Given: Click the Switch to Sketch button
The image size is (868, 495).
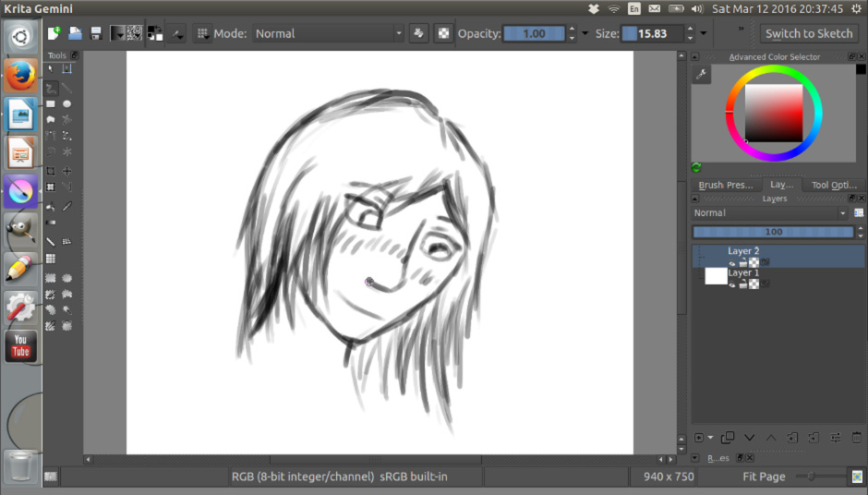Looking at the screenshot, I should (x=809, y=33).
